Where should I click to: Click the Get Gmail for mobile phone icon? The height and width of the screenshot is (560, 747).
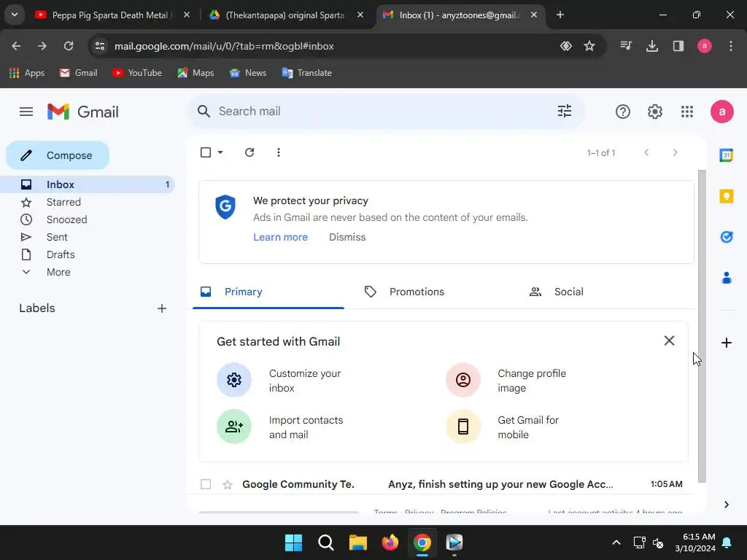(463, 427)
